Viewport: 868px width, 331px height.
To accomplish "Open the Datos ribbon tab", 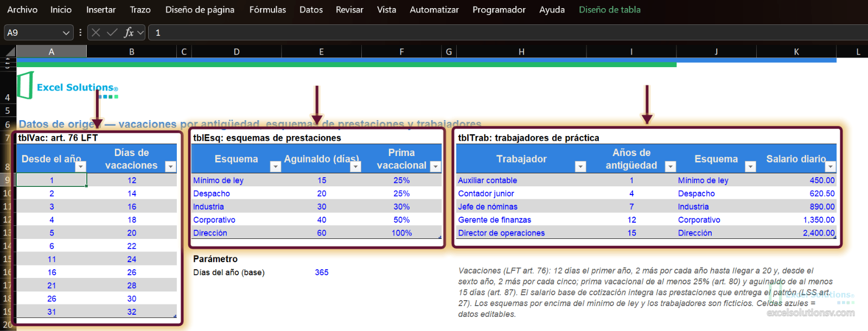I will 311,10.
